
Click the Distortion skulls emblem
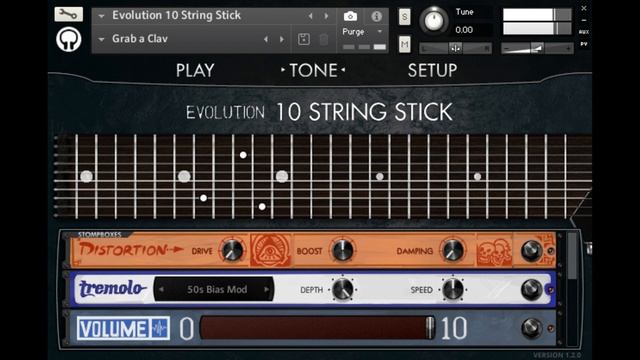(494, 251)
